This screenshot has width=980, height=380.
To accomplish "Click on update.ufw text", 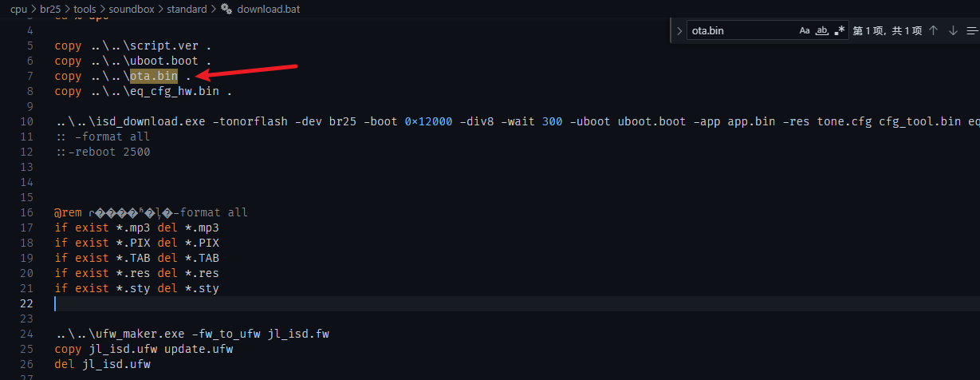I will tap(199, 349).
